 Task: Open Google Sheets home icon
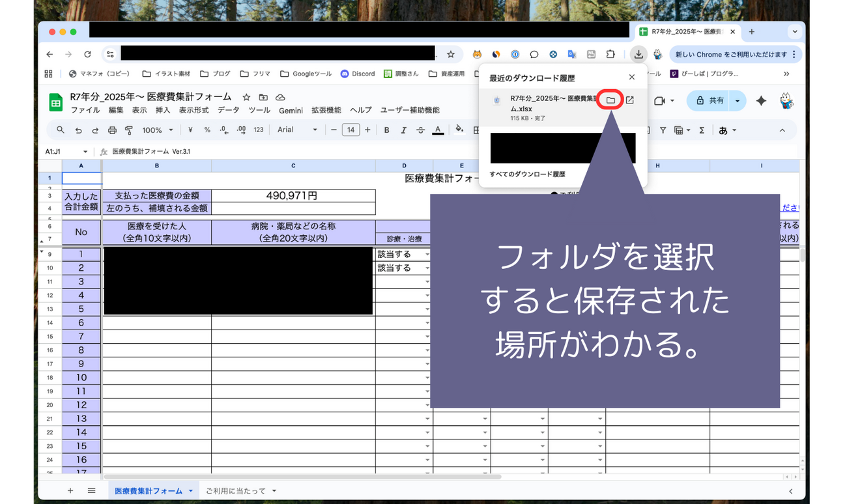click(56, 102)
